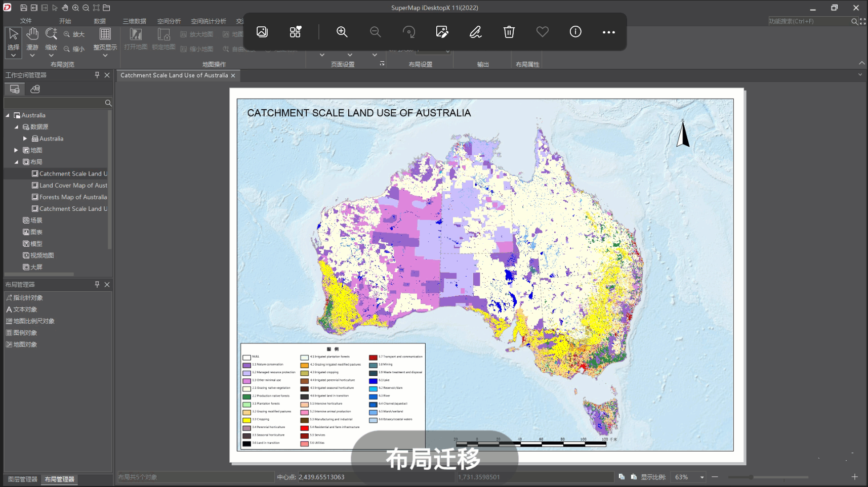Expand the 地图 tree node

(16, 150)
